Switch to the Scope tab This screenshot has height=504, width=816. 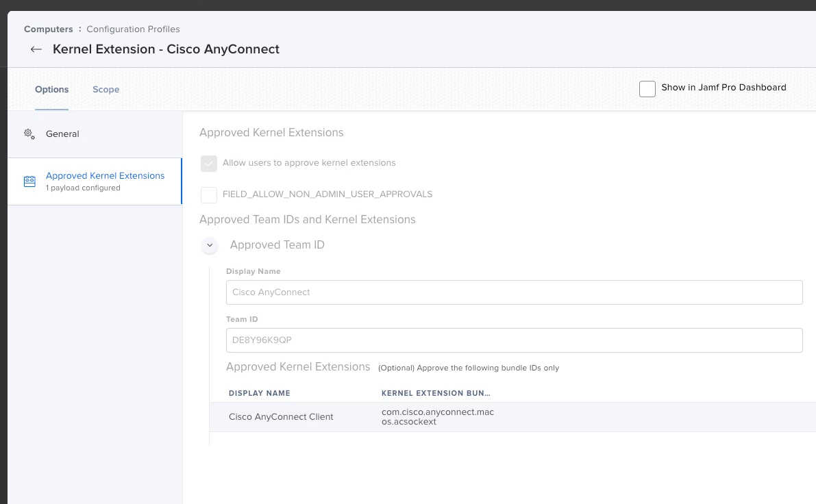(x=106, y=90)
